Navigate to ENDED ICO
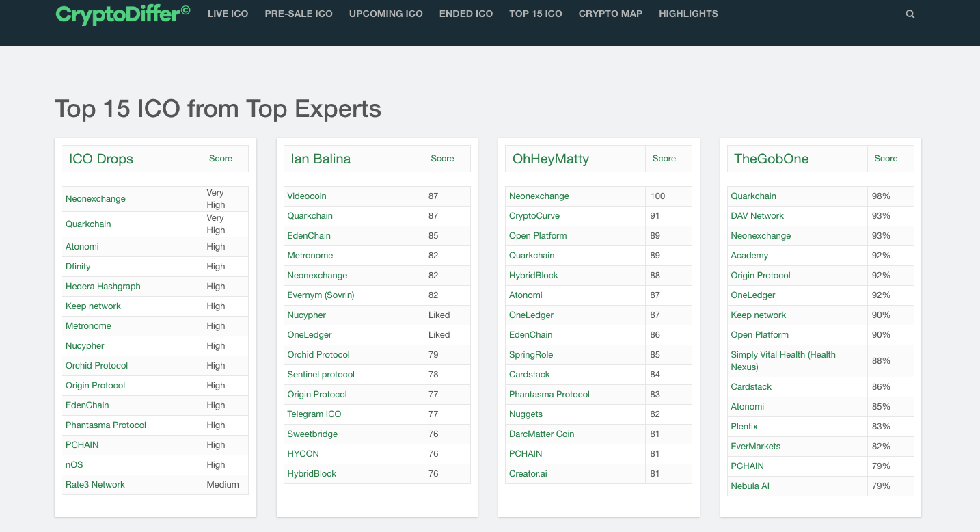Image resolution: width=980 pixels, height=532 pixels. click(466, 14)
